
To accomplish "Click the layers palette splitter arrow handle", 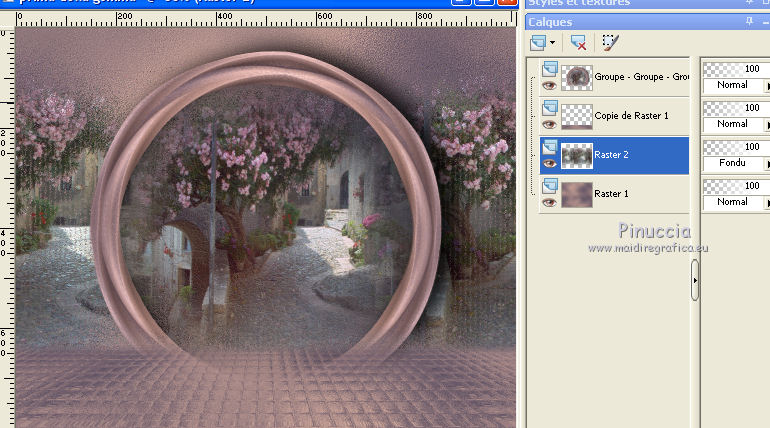I will coord(695,280).
